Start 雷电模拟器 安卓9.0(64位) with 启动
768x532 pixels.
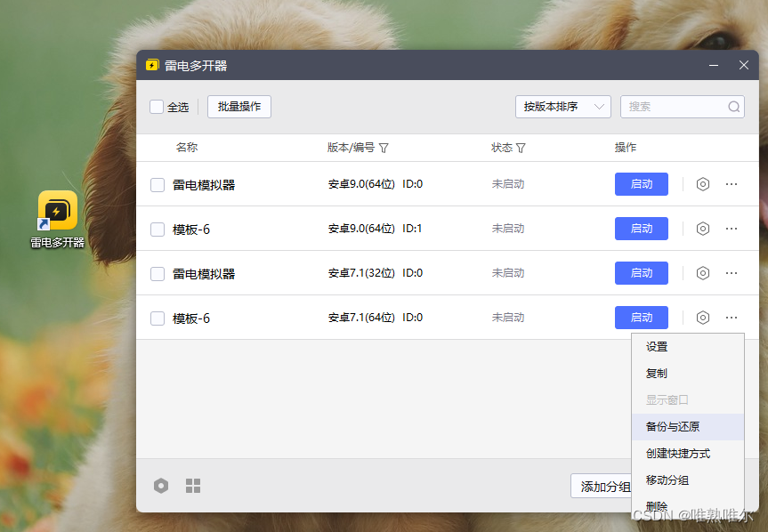641,184
